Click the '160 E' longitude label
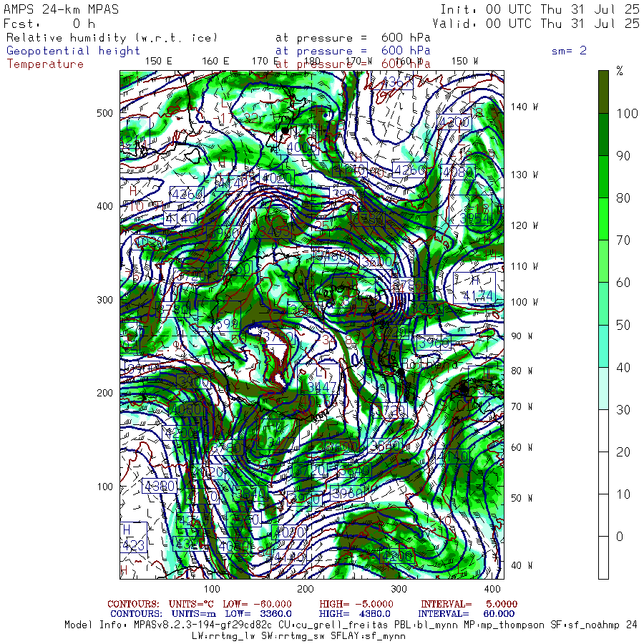 click(x=215, y=62)
